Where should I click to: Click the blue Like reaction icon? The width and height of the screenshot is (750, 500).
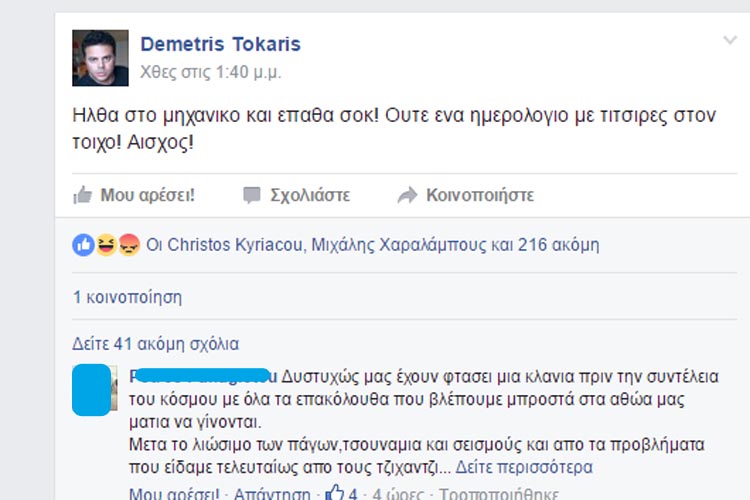point(83,245)
